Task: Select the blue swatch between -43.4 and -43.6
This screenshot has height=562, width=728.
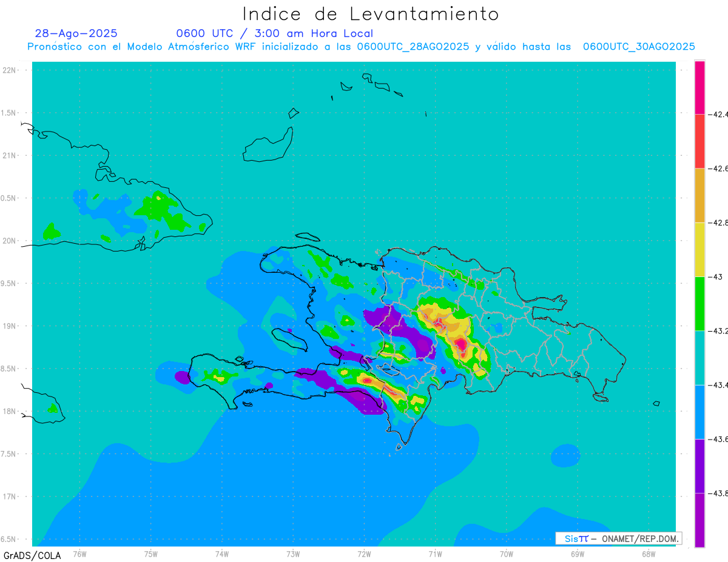Action: tap(699, 412)
